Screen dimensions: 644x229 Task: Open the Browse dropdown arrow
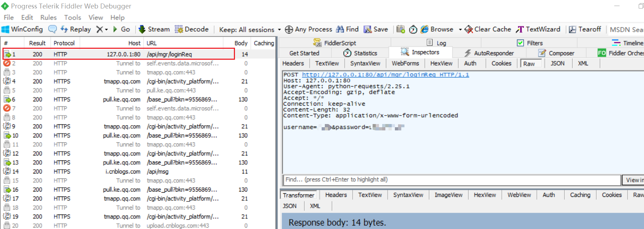click(460, 30)
